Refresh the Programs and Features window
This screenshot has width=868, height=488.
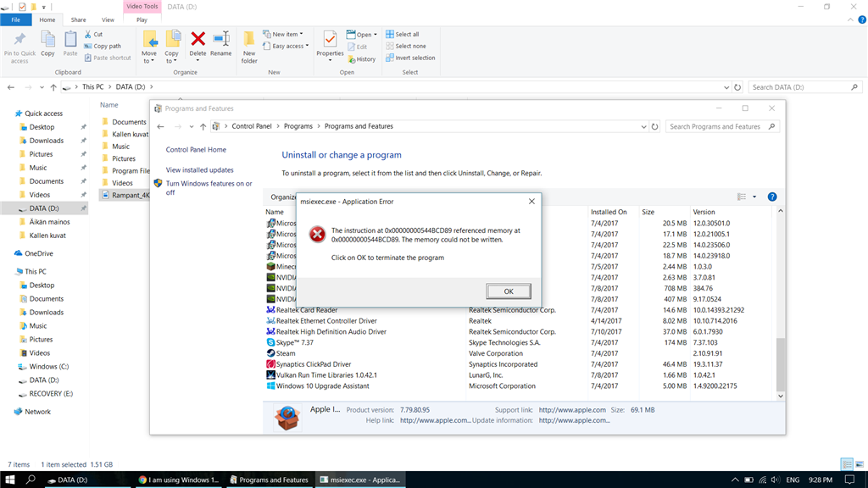coord(655,127)
